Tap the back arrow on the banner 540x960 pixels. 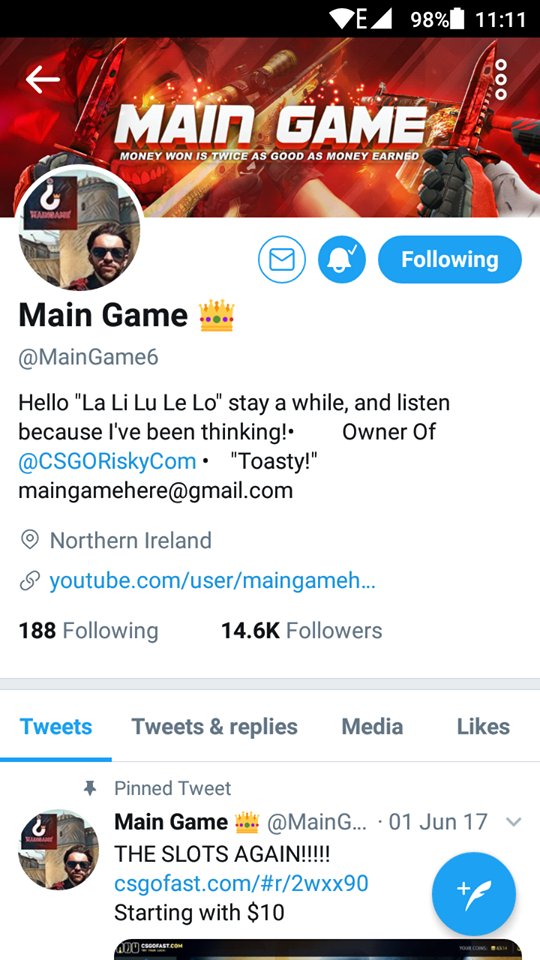coord(42,79)
